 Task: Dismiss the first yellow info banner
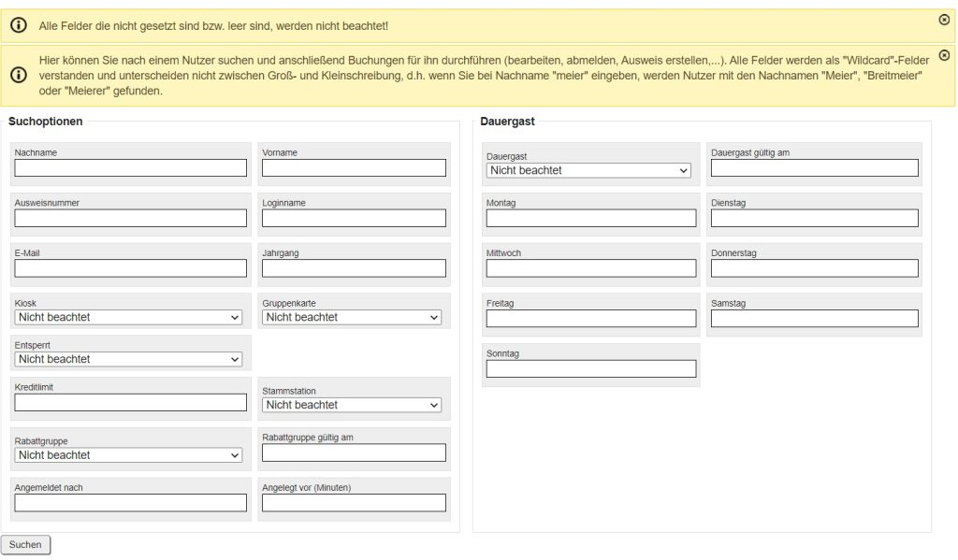click(944, 20)
